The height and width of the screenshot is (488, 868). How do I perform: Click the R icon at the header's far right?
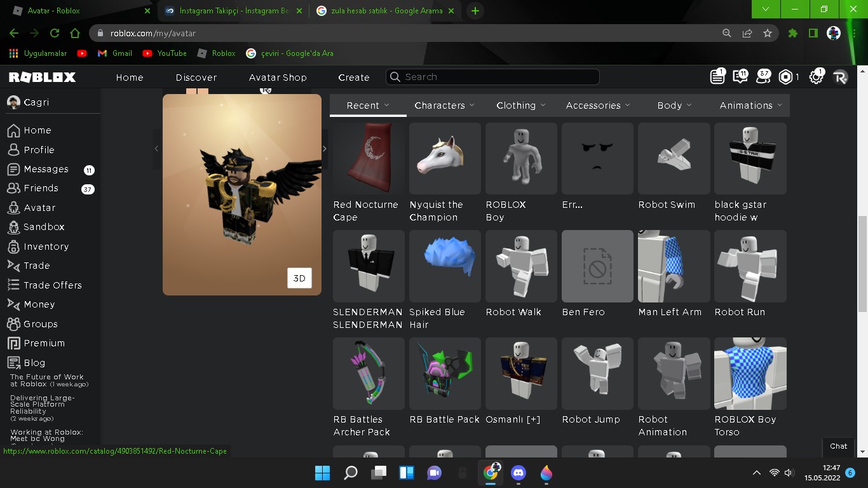pyautogui.click(x=840, y=77)
